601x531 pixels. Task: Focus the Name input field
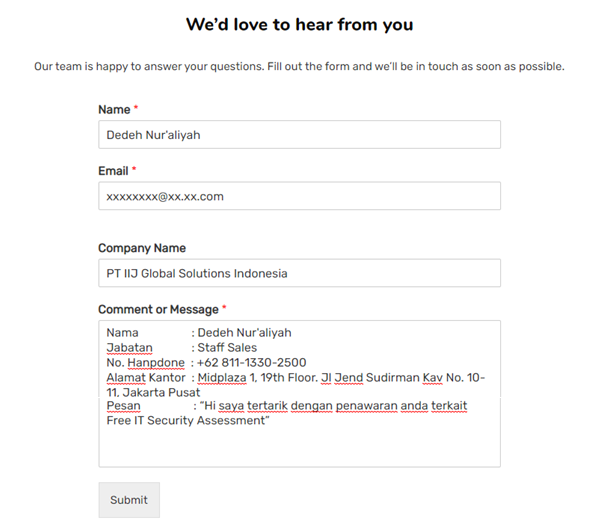pos(299,135)
